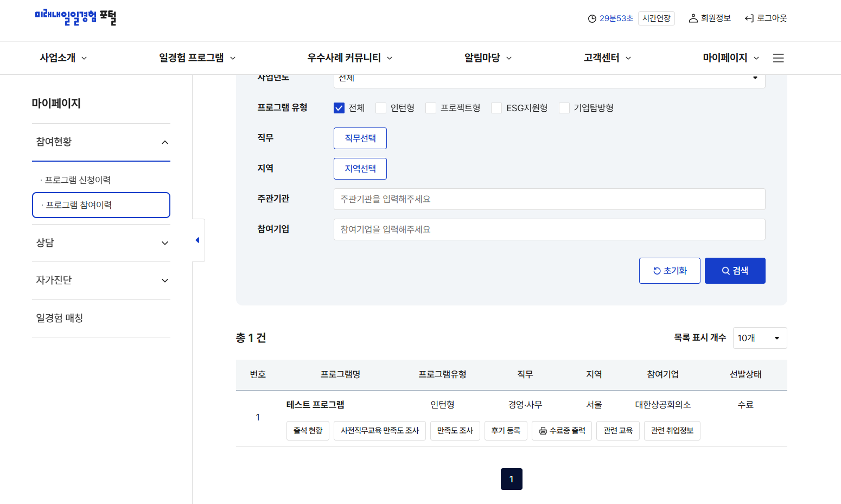This screenshot has width=841, height=504.
Task: Click the 직무선택 button
Action: (x=360, y=138)
